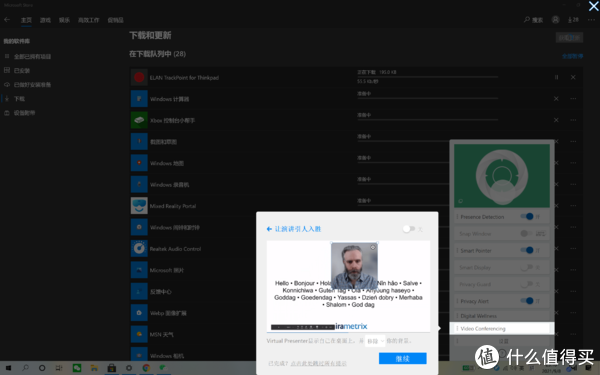Click the green Xbox 控制台小帮手 app icon
600x375 pixels.
coord(139,120)
